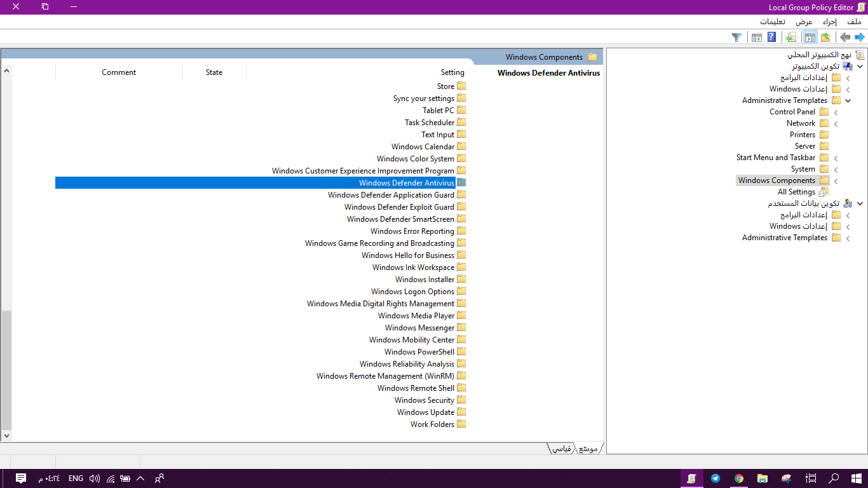The height and width of the screenshot is (488, 868).
Task: Click the Filter funnel toolbar icon
Action: [736, 37]
